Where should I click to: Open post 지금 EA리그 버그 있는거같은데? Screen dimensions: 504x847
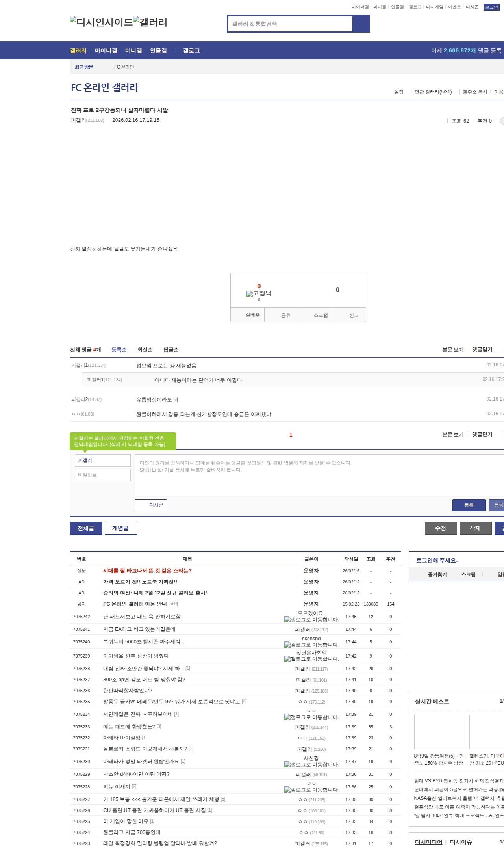139,629
